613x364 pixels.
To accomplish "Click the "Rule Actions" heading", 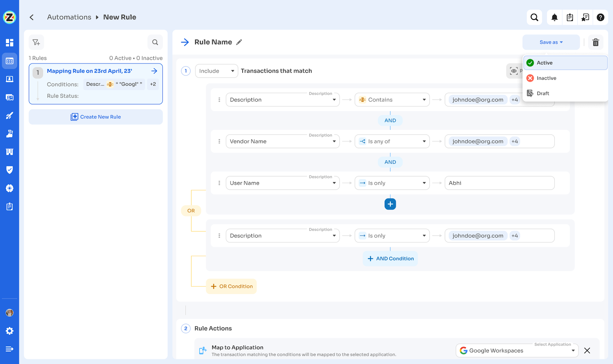I will point(213,328).
